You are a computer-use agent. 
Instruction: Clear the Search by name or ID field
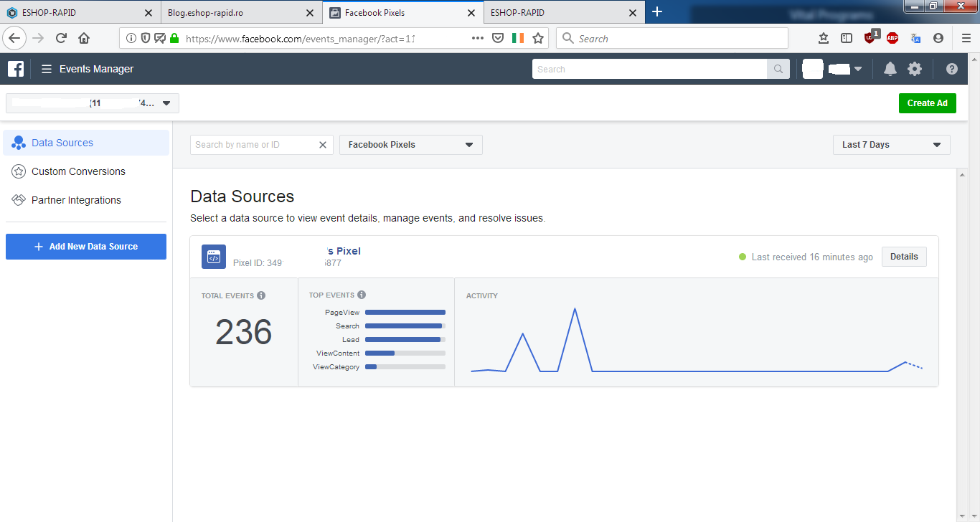click(x=323, y=145)
